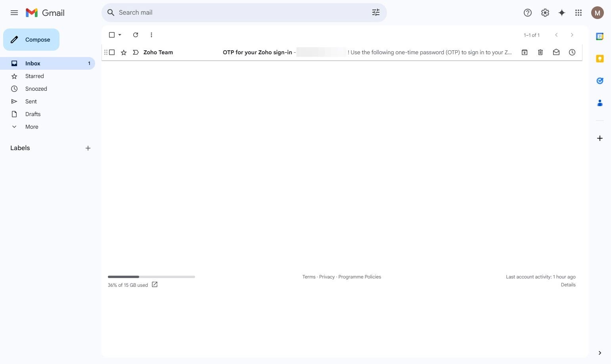Mark Zoho Team email as important
This screenshot has width=611, height=364.
136,52
